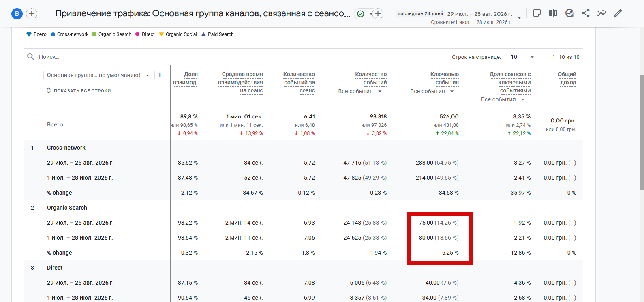Open the Insights gauge icon in the header

[x=569, y=13]
